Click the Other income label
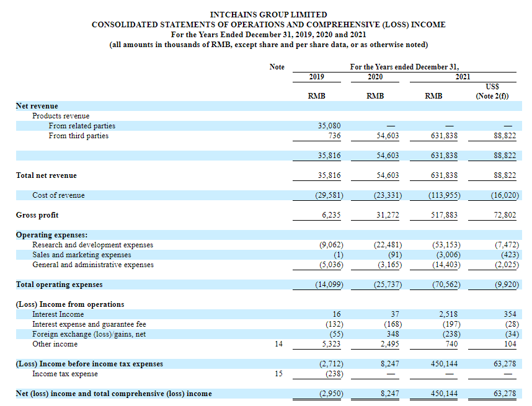 tap(55, 344)
